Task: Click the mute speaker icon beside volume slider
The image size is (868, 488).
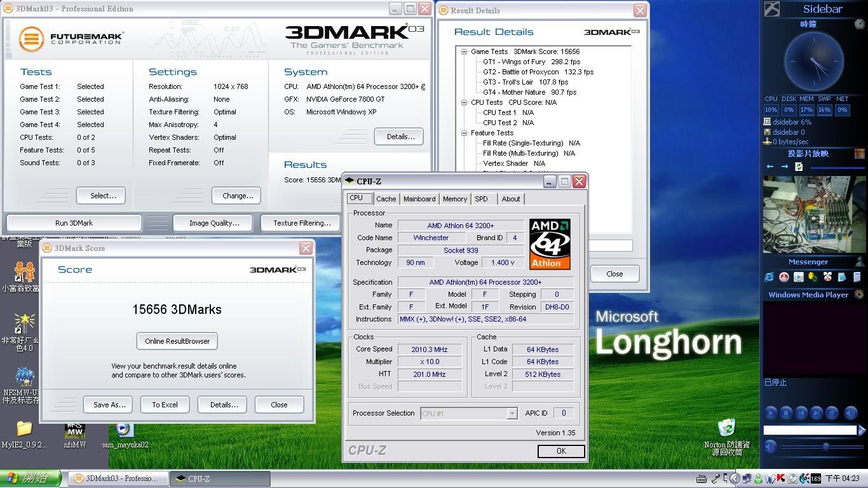Action: pos(770,447)
